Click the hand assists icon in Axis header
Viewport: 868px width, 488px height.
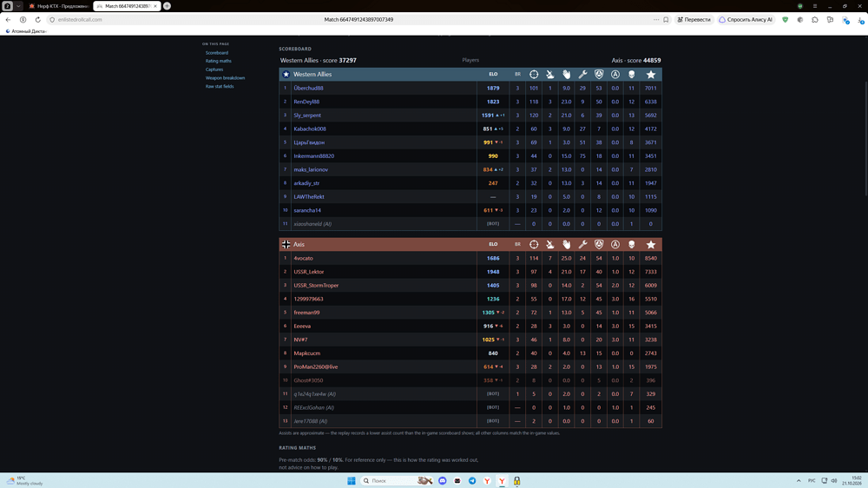(x=566, y=244)
